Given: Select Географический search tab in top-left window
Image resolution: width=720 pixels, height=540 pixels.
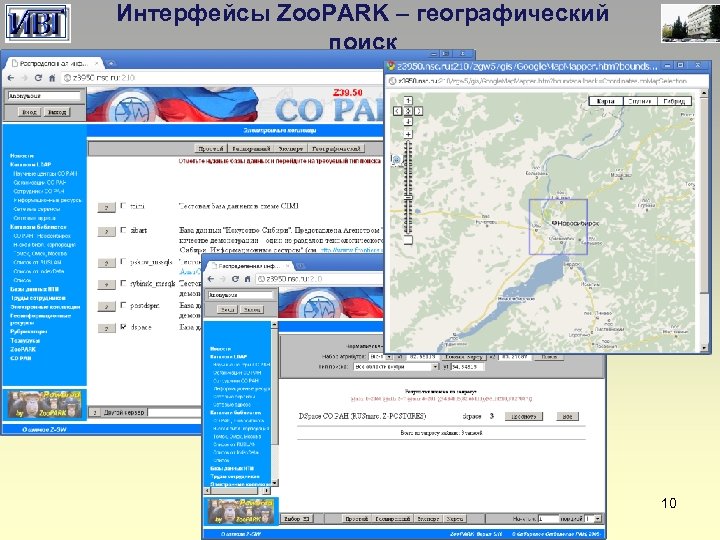Looking at the screenshot, I should [336, 149].
